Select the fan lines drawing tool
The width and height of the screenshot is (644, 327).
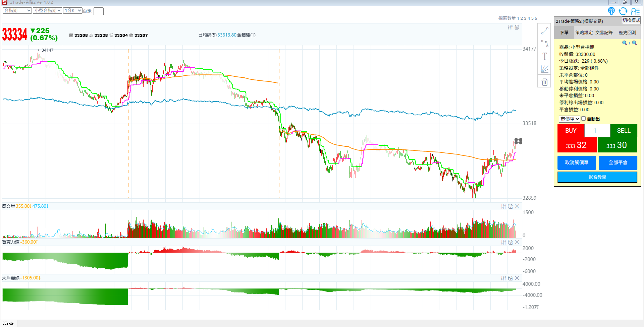click(x=544, y=69)
